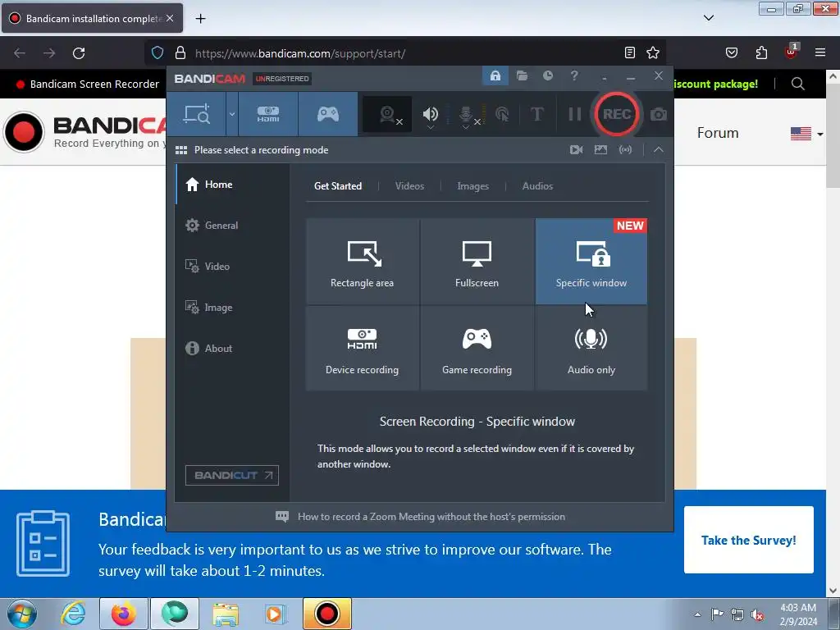Open the Home sidebar section

(x=232, y=185)
